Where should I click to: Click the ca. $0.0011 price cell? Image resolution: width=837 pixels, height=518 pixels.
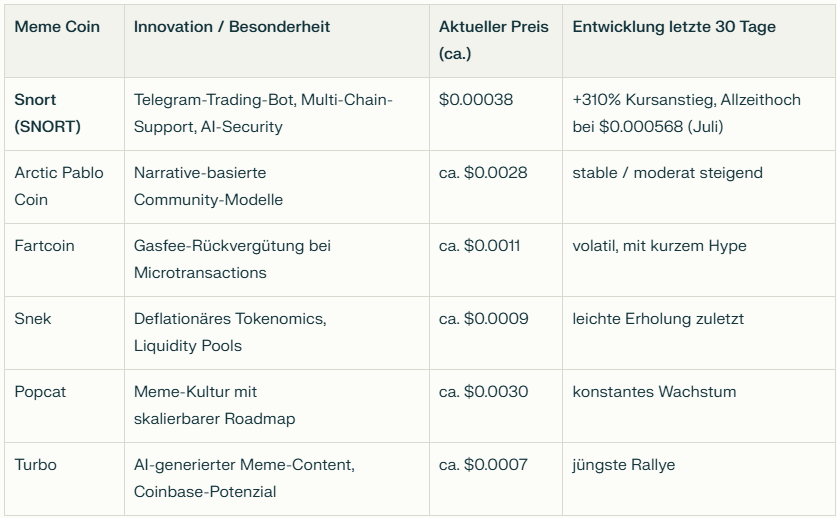(x=479, y=246)
